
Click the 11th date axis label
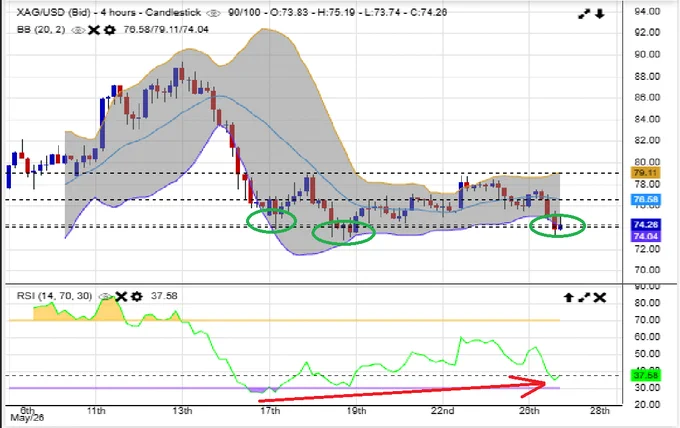click(96, 410)
